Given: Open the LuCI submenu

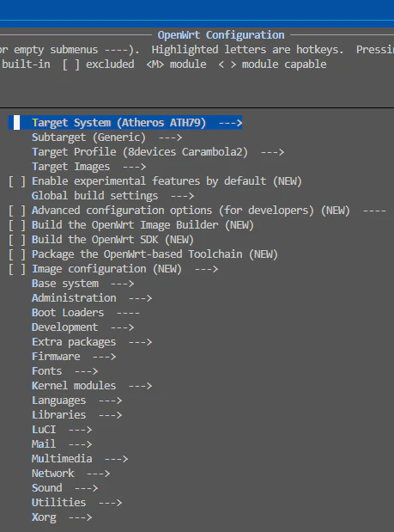Looking at the screenshot, I should [x=62, y=429].
